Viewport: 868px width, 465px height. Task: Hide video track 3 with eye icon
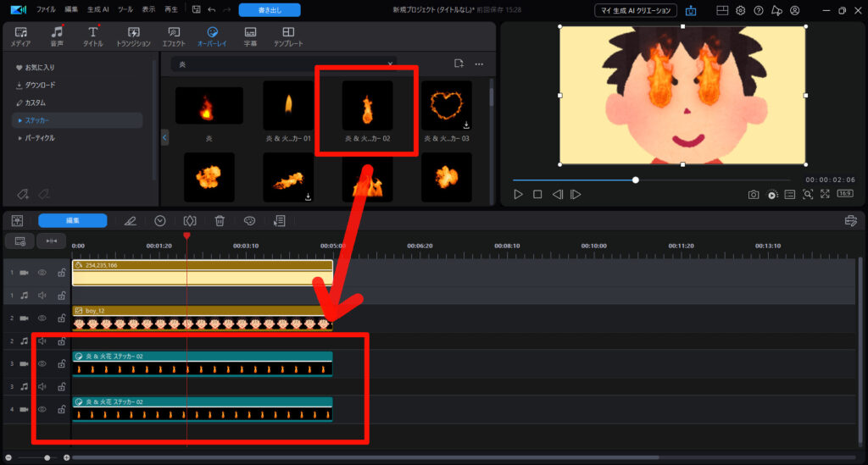coord(42,363)
